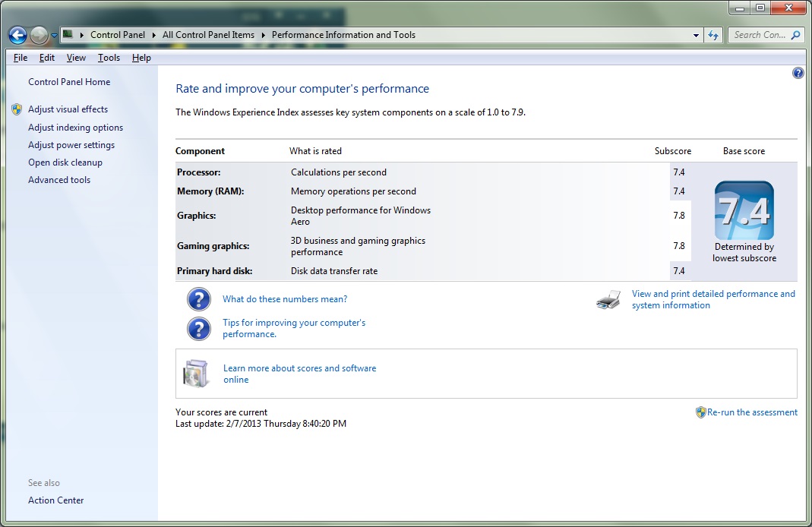Open Learn more about scores and software online
This screenshot has height=527, width=812.
pos(299,374)
